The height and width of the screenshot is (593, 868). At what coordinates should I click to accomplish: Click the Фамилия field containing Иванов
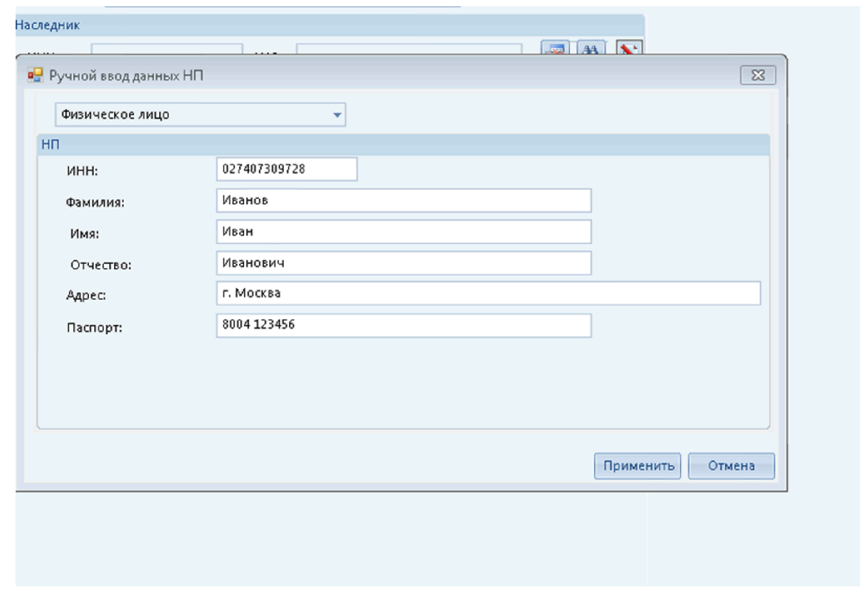click(403, 201)
